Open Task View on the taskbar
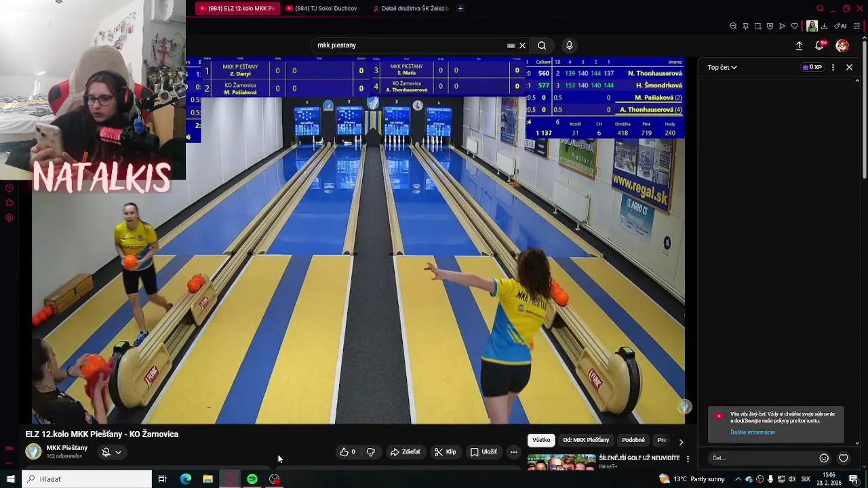This screenshot has width=868, height=488. click(163, 479)
